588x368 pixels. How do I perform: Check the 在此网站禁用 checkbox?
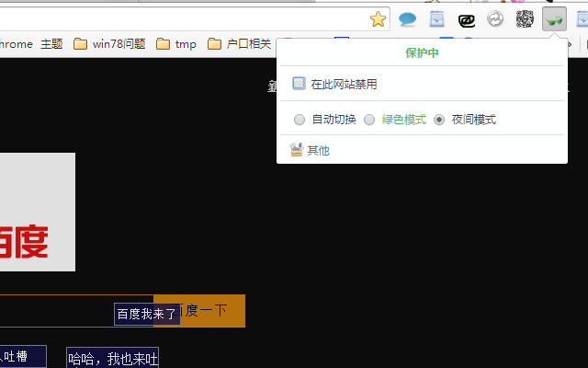pos(299,84)
